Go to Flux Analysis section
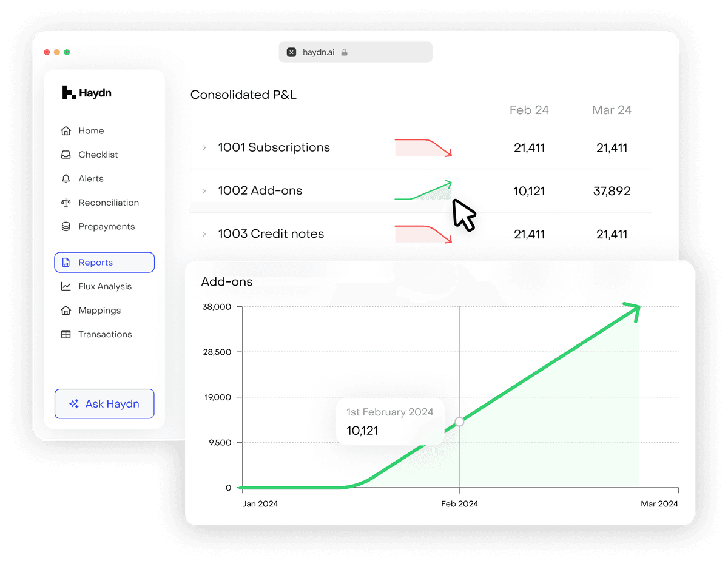Screen dimensions: 728x561 (x=104, y=286)
